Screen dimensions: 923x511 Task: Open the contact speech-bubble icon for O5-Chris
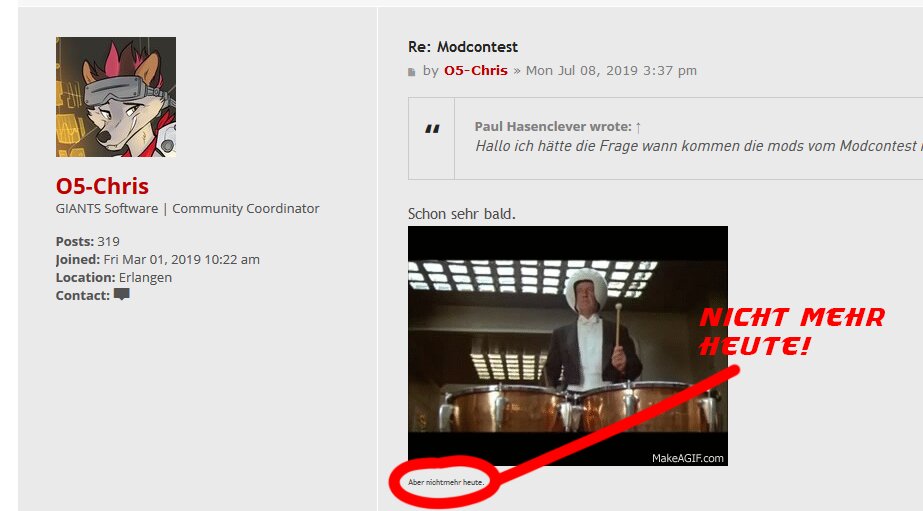coord(121,294)
